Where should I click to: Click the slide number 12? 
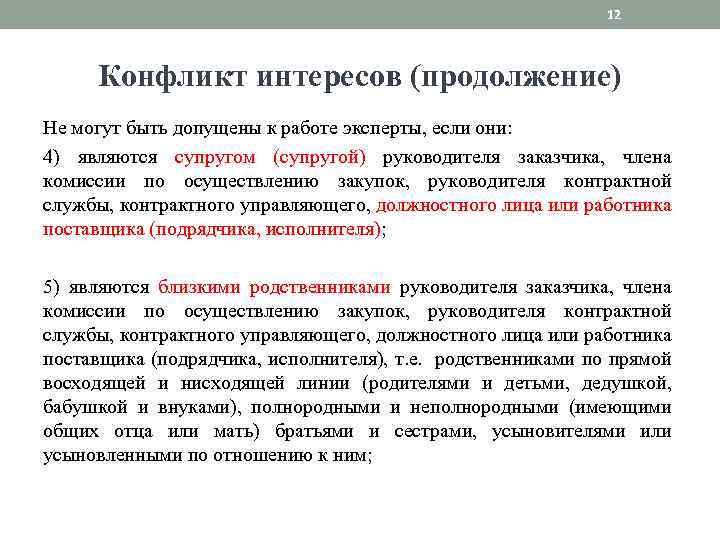tap(614, 15)
